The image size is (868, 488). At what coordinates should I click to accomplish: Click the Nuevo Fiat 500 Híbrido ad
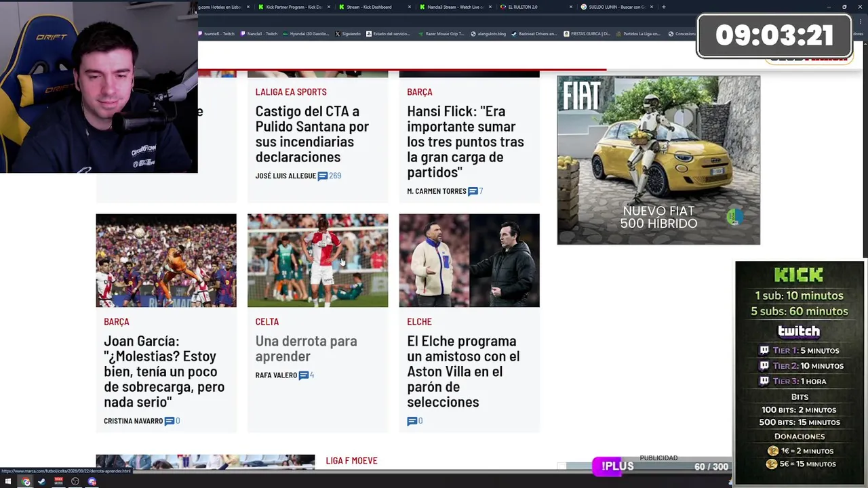click(658, 160)
